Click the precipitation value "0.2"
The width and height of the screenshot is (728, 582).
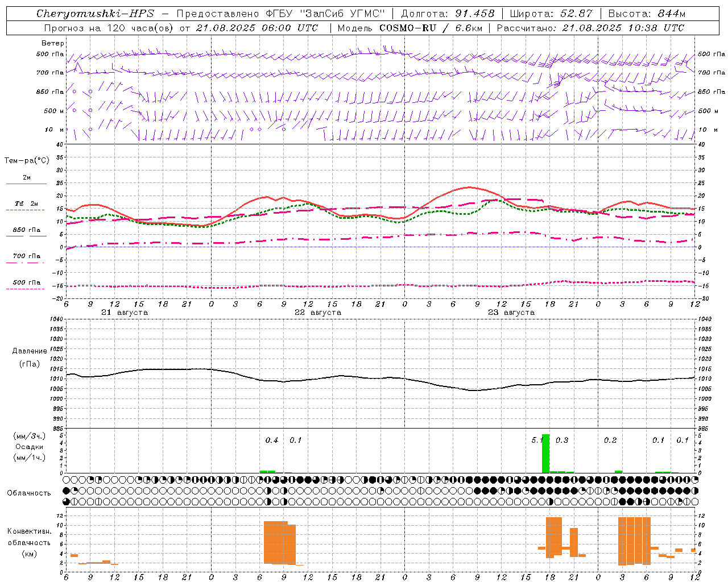click(610, 440)
